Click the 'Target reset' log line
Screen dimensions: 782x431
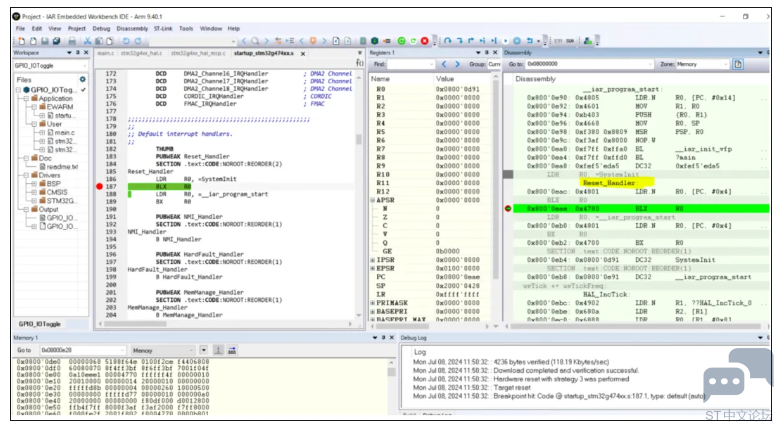tap(512, 388)
